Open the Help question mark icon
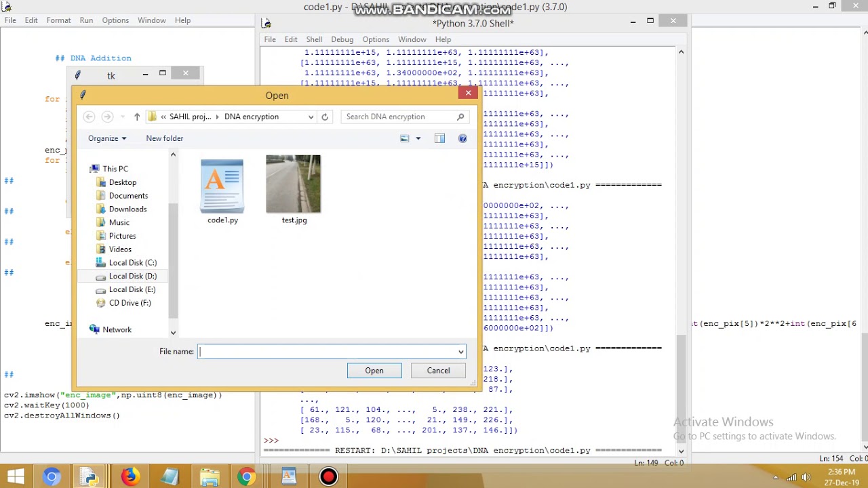This screenshot has height=488, width=868. pos(462,138)
